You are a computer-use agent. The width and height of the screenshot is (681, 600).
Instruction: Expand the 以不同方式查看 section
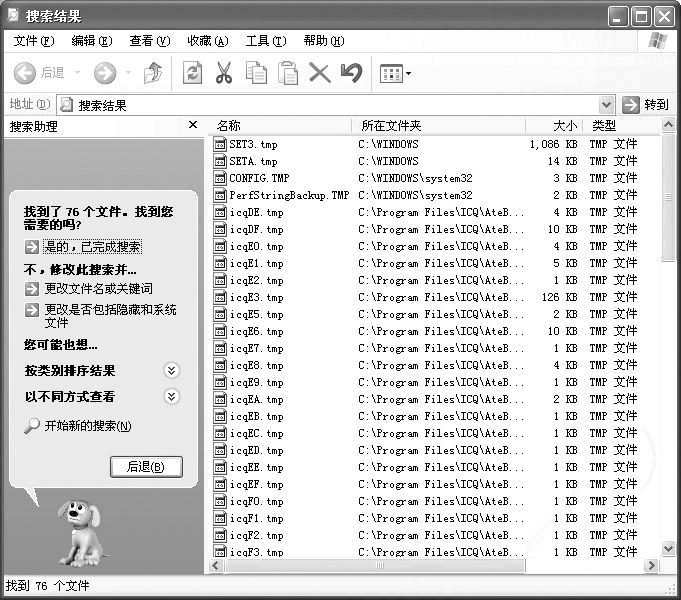tap(172, 397)
